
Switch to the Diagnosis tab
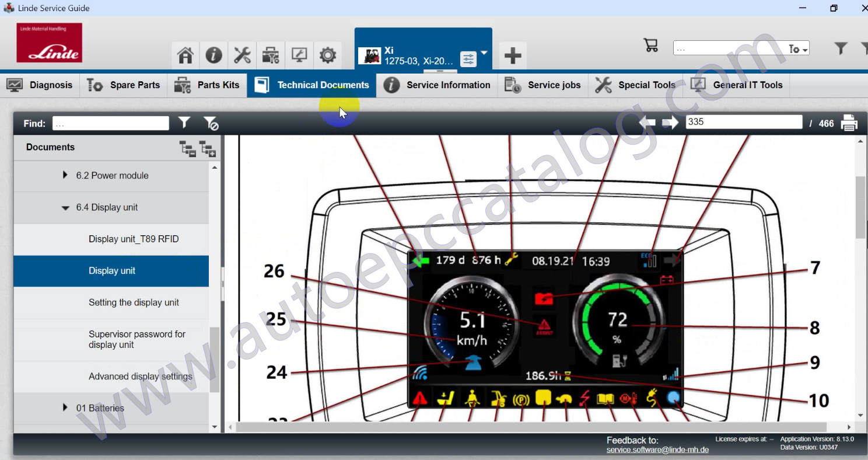(x=40, y=85)
